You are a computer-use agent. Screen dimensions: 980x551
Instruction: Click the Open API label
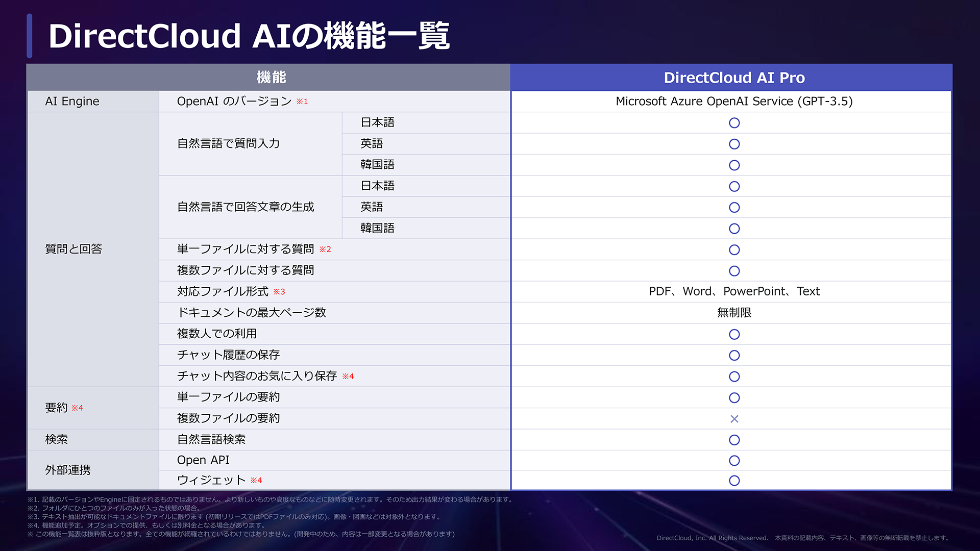pos(203,460)
